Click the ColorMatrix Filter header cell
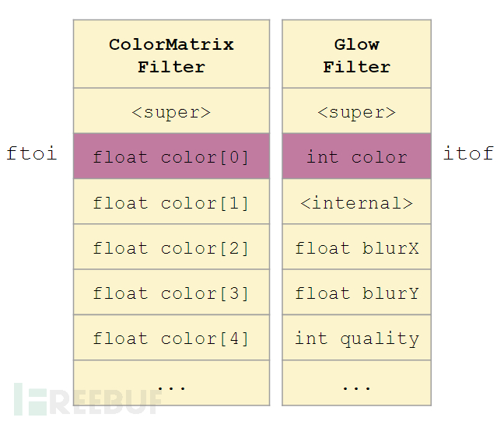 (x=171, y=54)
